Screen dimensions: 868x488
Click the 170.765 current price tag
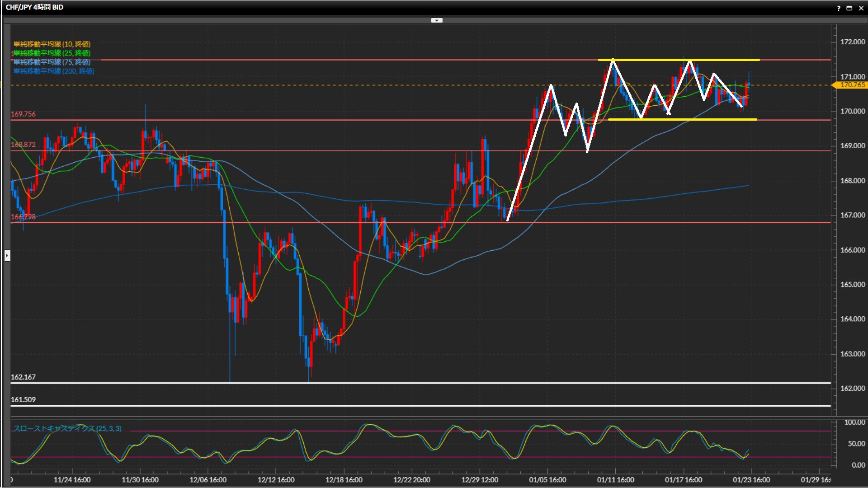(x=852, y=85)
